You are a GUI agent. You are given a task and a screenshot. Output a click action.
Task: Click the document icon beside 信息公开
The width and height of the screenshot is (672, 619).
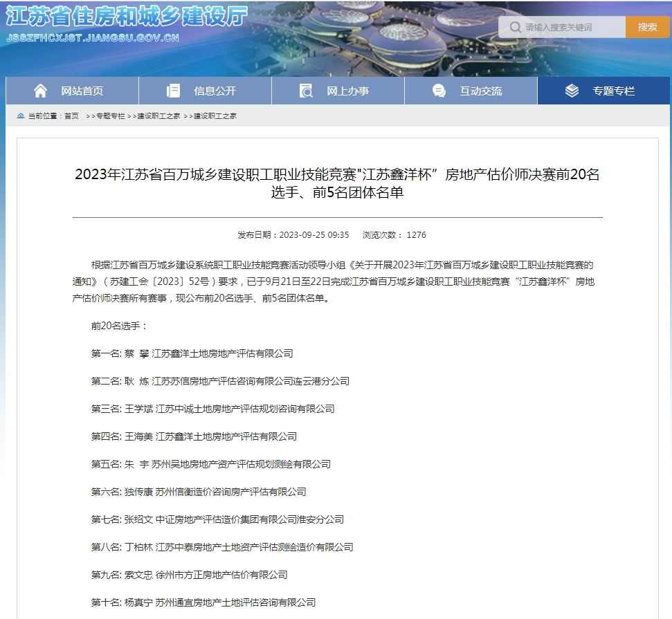(x=173, y=91)
